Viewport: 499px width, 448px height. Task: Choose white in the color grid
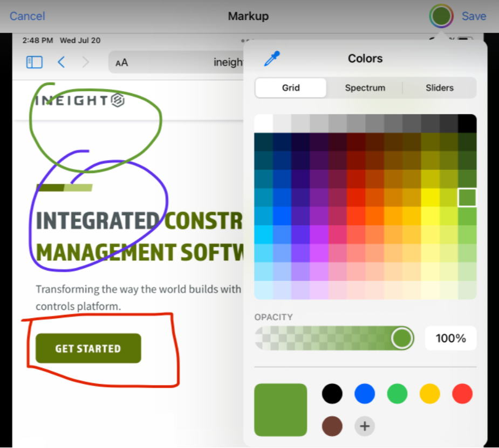click(263, 123)
